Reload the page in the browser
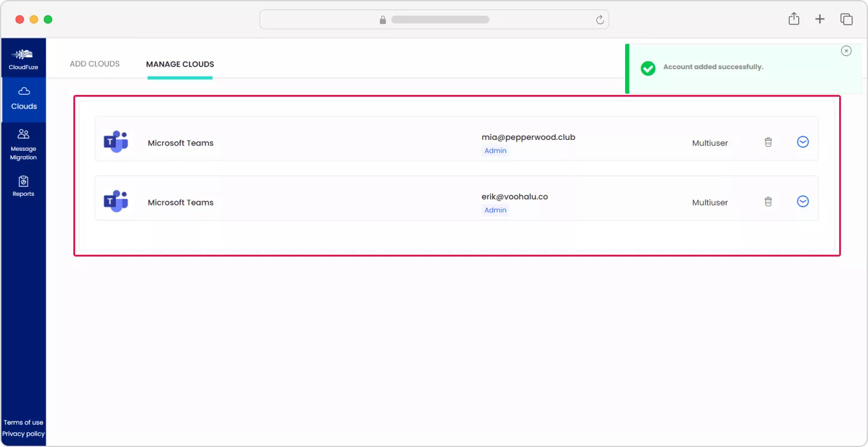The height and width of the screenshot is (447, 868). (600, 20)
